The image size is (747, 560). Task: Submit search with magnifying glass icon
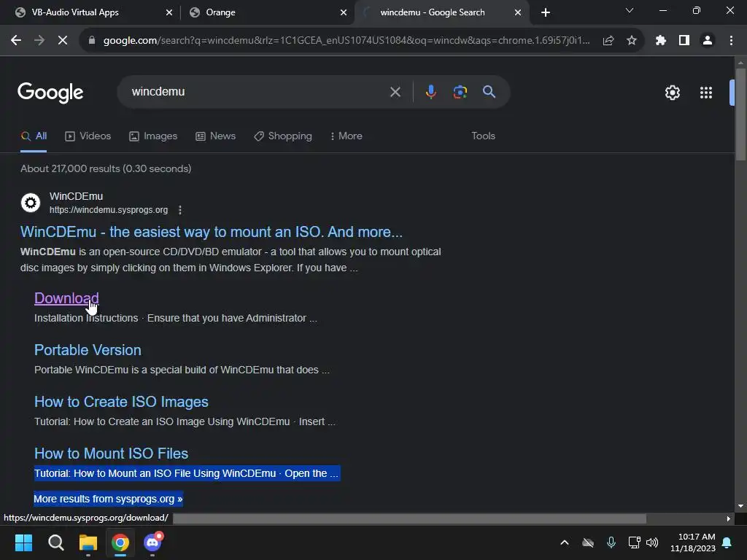click(x=489, y=92)
